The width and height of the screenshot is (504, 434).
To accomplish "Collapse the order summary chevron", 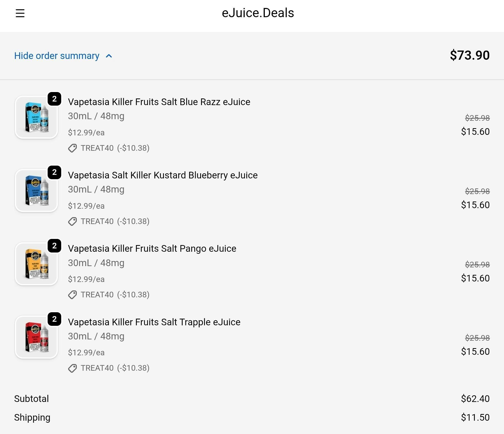I will tap(109, 56).
